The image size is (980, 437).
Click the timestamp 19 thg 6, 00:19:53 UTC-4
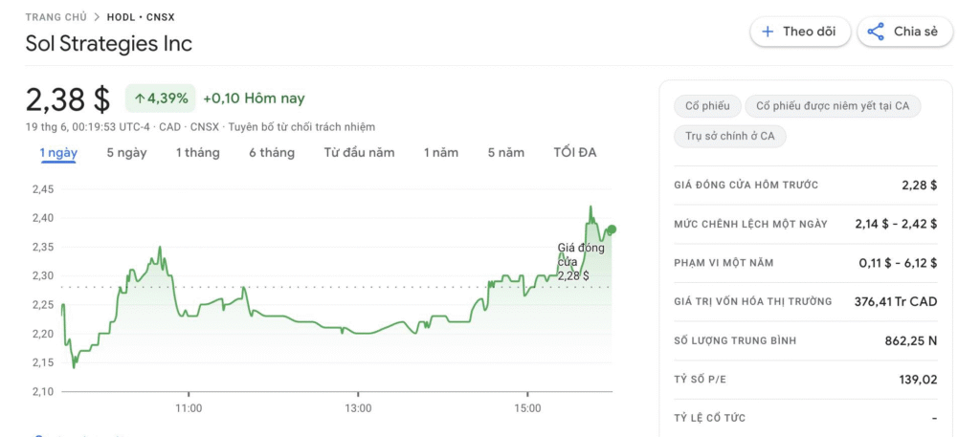tap(87, 127)
